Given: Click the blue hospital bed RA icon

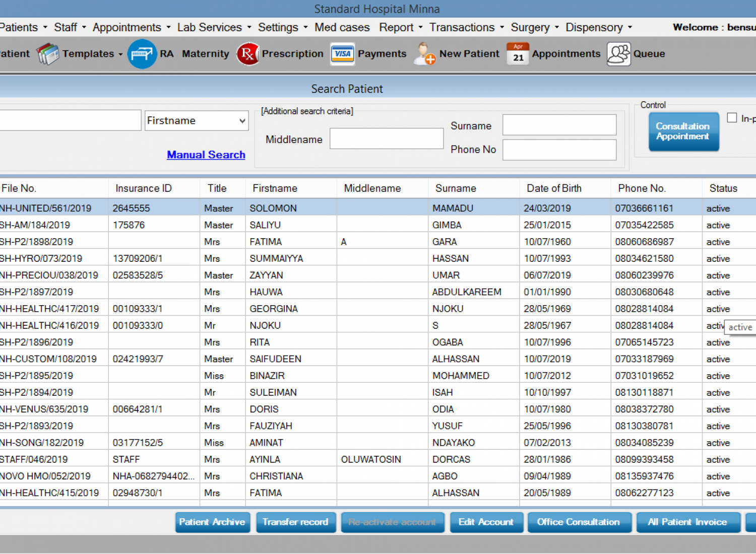Looking at the screenshot, I should coord(142,54).
